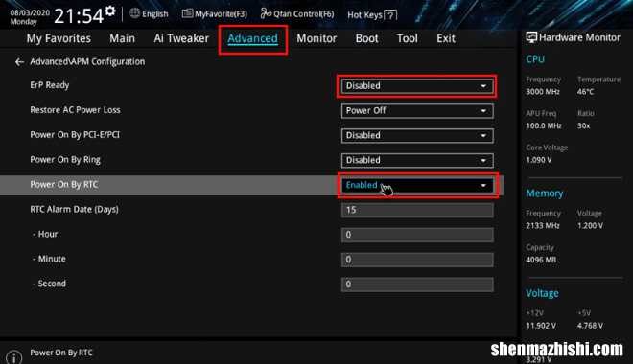
Task: Show Hot Keys help
Action: (x=372, y=15)
